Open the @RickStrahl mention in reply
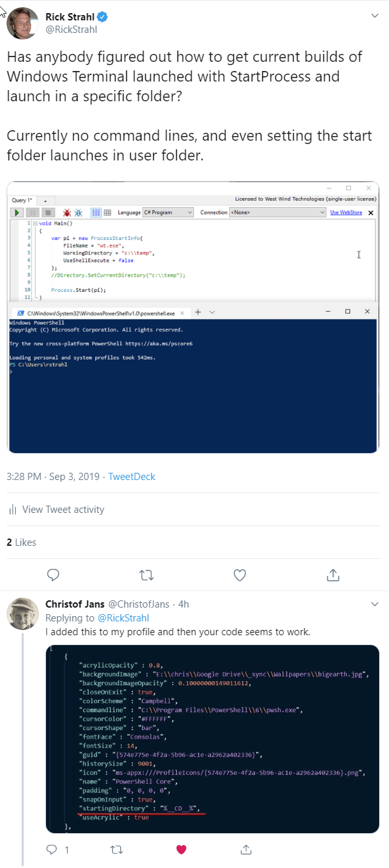The height and width of the screenshot is (868, 389). [124, 617]
